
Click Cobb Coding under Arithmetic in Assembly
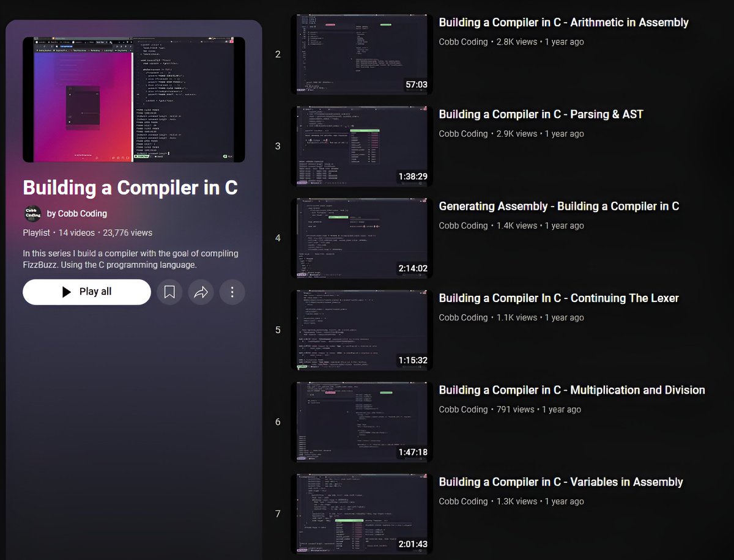[x=463, y=42]
